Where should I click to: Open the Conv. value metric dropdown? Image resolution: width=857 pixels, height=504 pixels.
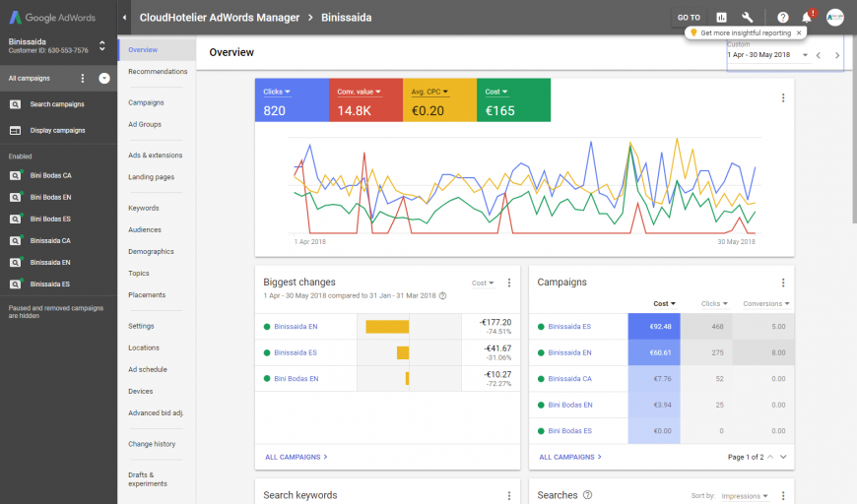point(360,92)
